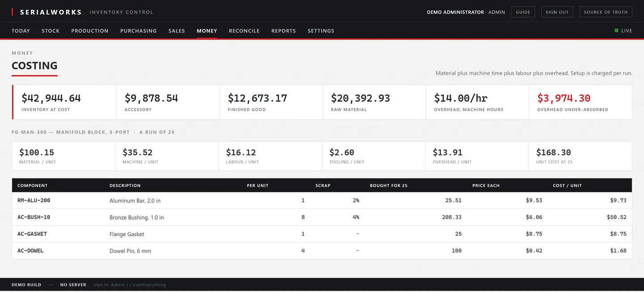
Task: Select component AC-DOWEL
Action: coord(30,250)
